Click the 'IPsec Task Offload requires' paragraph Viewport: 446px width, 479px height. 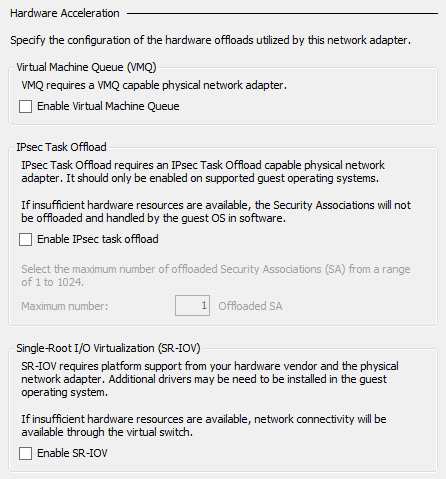click(203, 172)
